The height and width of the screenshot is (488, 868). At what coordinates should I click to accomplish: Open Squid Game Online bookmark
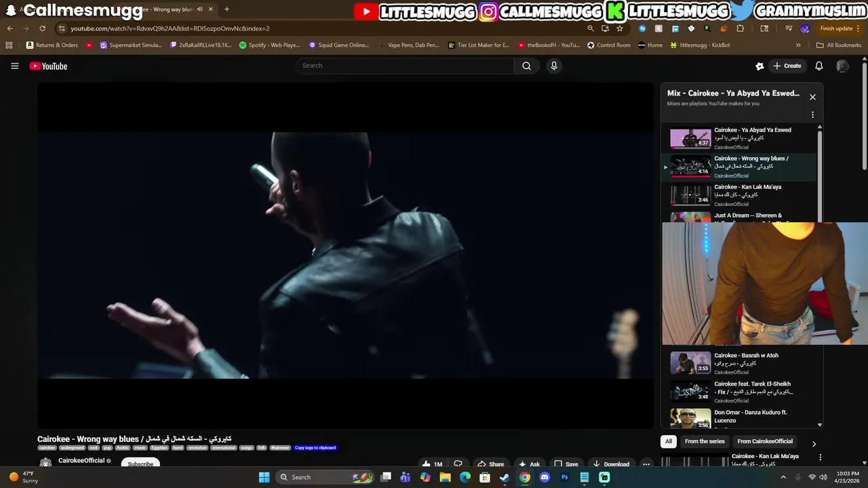[338, 45]
